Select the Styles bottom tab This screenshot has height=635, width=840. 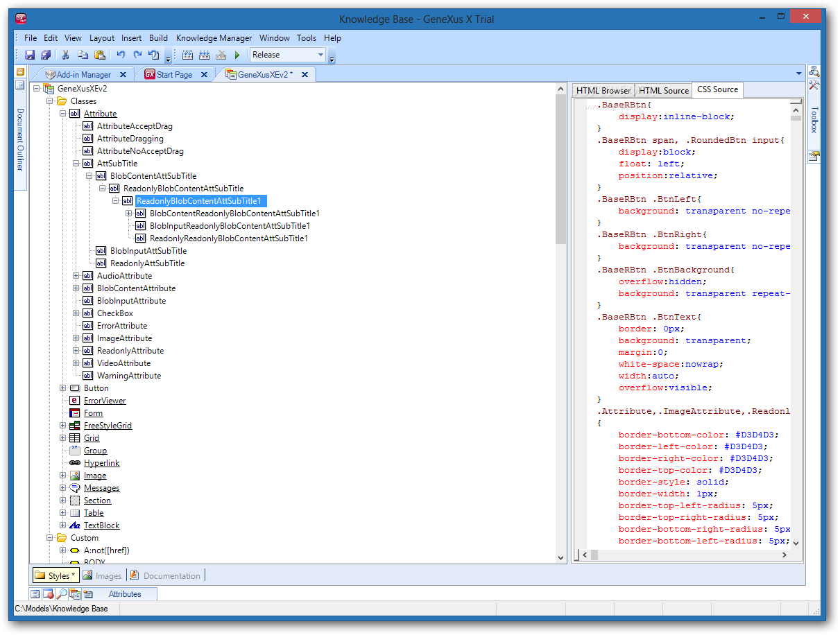(x=55, y=575)
